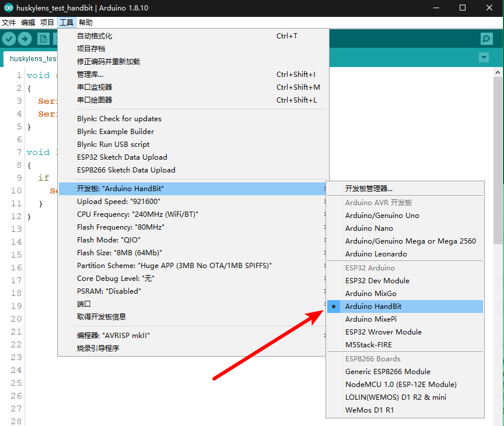Select Arduino MixGo board
The width and height of the screenshot is (504, 426).
click(x=405, y=294)
